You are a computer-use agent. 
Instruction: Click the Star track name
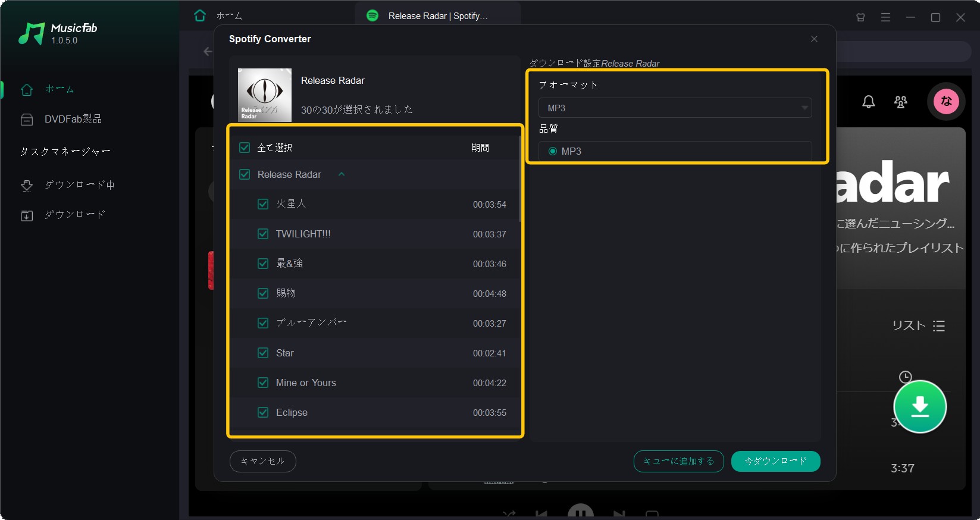(x=285, y=353)
